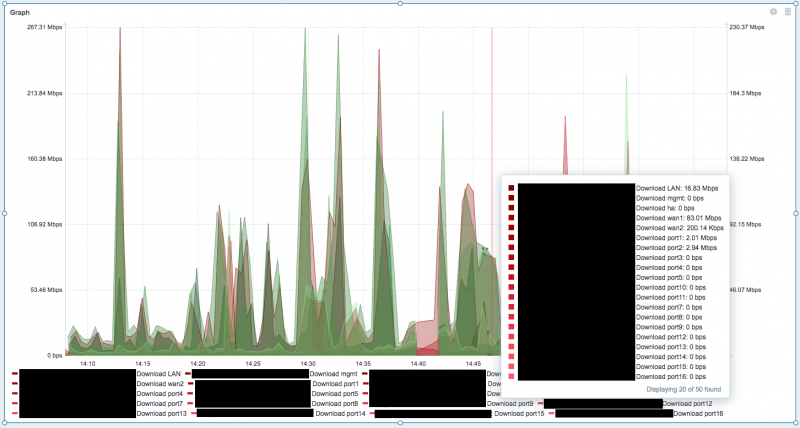Click the 14:30 time label on x-axis
This screenshot has width=800, height=428.
click(x=308, y=364)
